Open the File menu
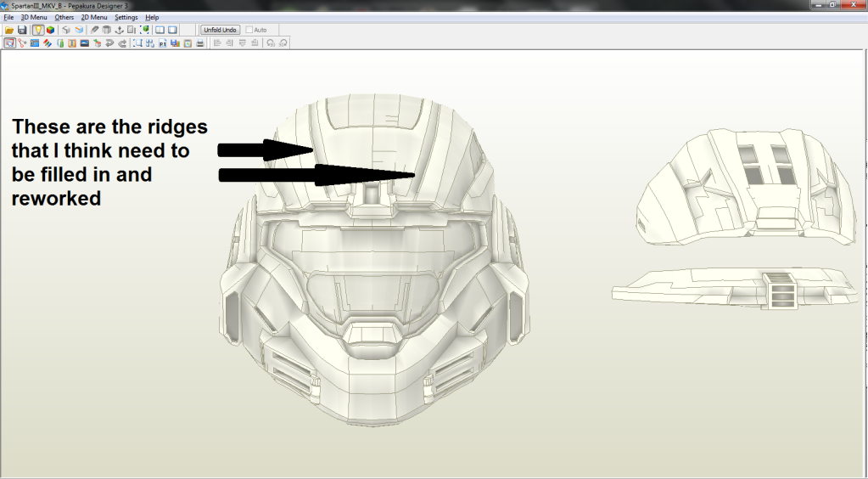This screenshot has width=868, height=479. pos(8,17)
